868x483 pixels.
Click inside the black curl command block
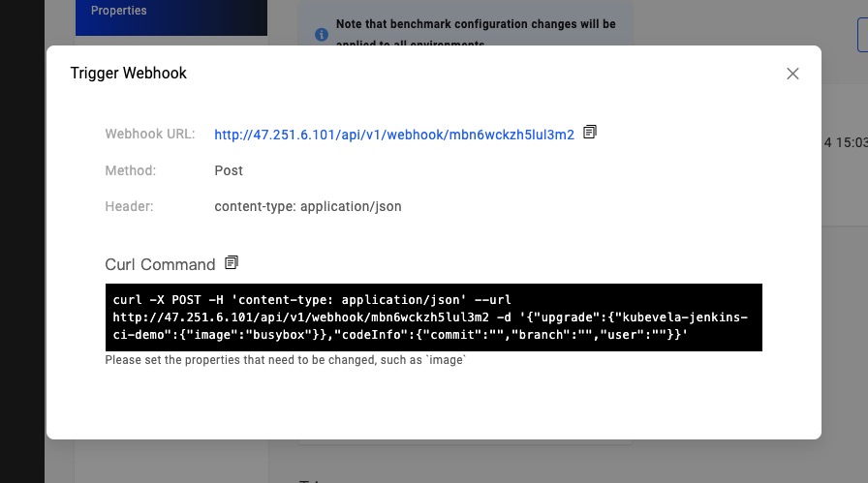tap(433, 317)
